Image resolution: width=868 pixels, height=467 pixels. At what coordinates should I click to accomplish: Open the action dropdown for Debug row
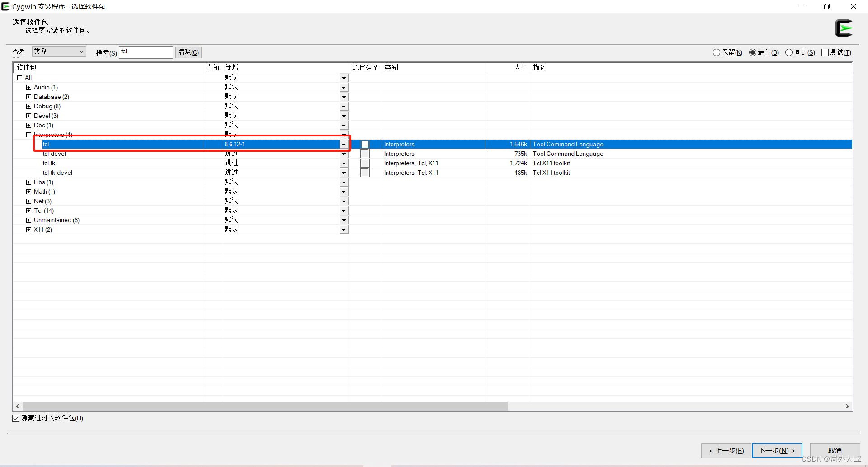(344, 107)
